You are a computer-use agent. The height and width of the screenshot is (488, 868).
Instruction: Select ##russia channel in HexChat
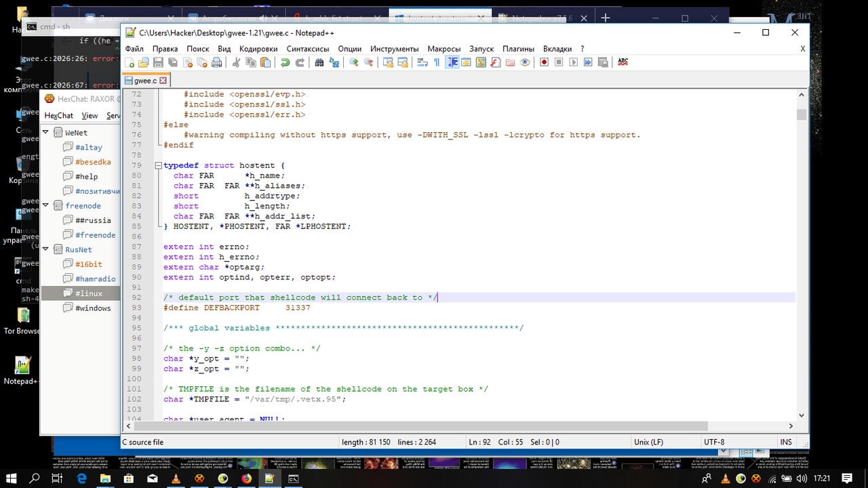tap(93, 220)
